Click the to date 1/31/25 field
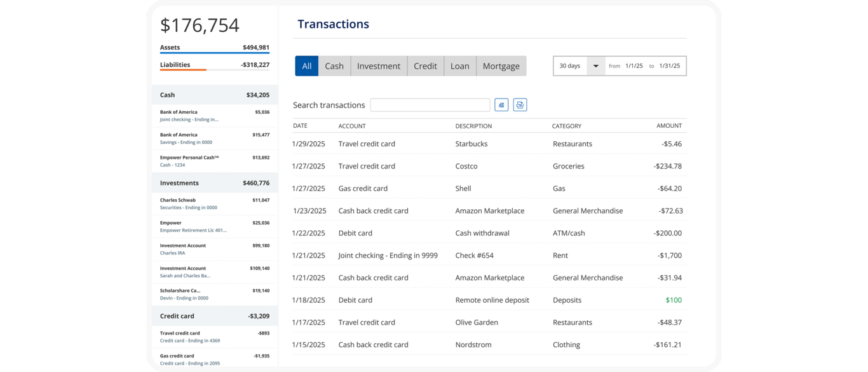868x372 pixels. (669, 66)
